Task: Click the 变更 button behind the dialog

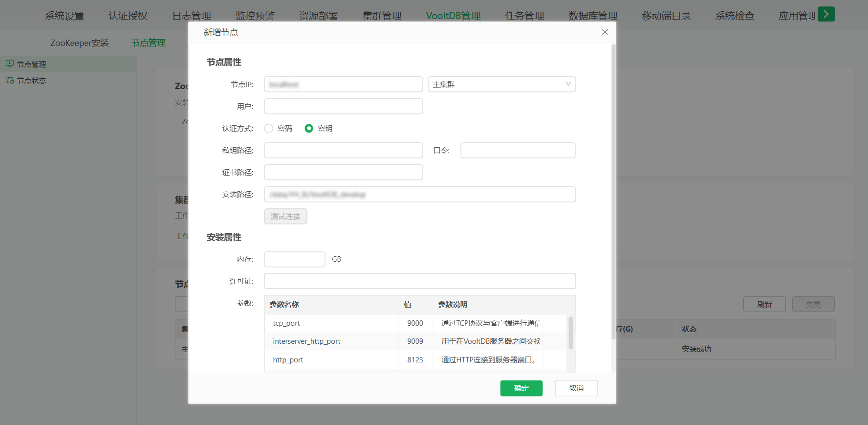Action: [813, 304]
